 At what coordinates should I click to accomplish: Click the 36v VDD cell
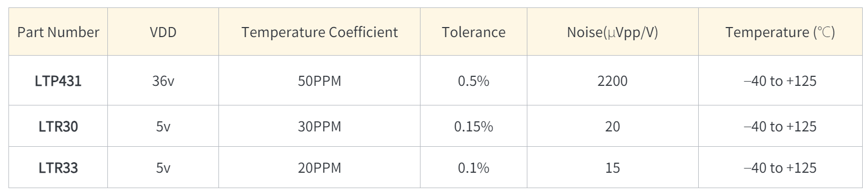[x=163, y=81]
